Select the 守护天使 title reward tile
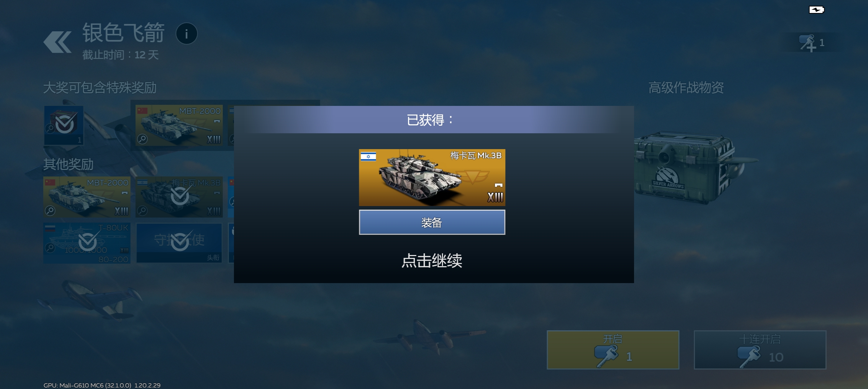Screen dimensions: 868x389 (179, 243)
